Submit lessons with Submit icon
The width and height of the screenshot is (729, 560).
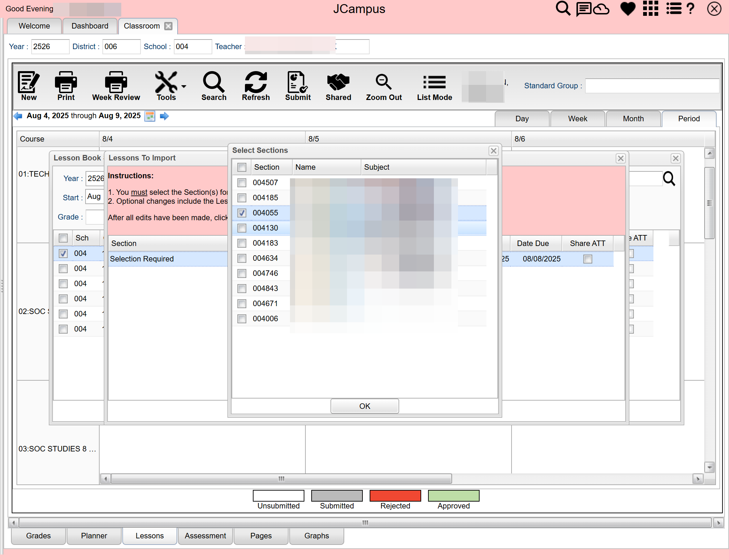[298, 86]
